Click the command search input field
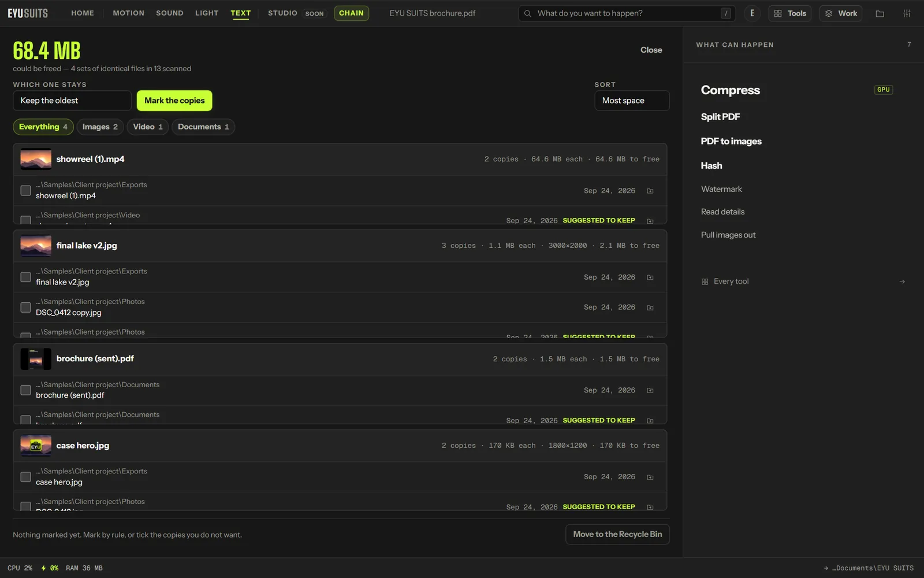This screenshot has width=924, height=578. point(627,13)
